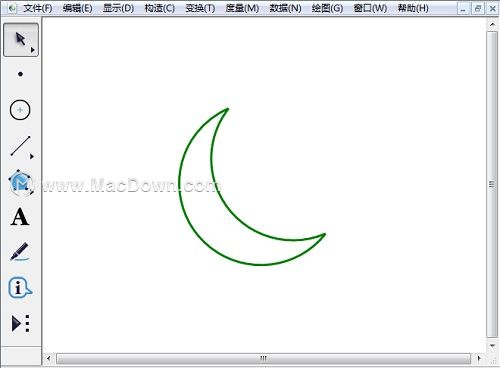
Task: Open the 绘图(G) menu
Action: pos(327,8)
